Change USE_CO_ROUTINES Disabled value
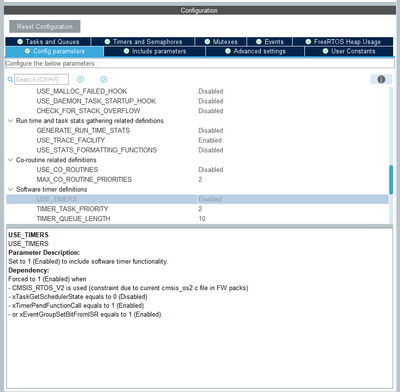 coord(211,170)
